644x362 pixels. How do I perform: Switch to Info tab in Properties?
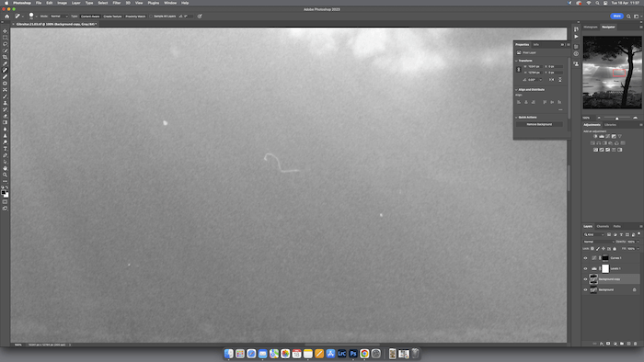536,44
